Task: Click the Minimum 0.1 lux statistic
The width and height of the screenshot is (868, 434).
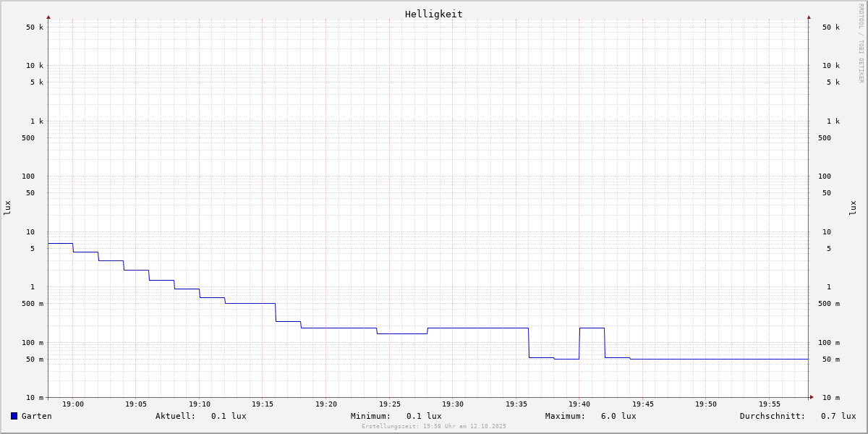Action: point(423,416)
